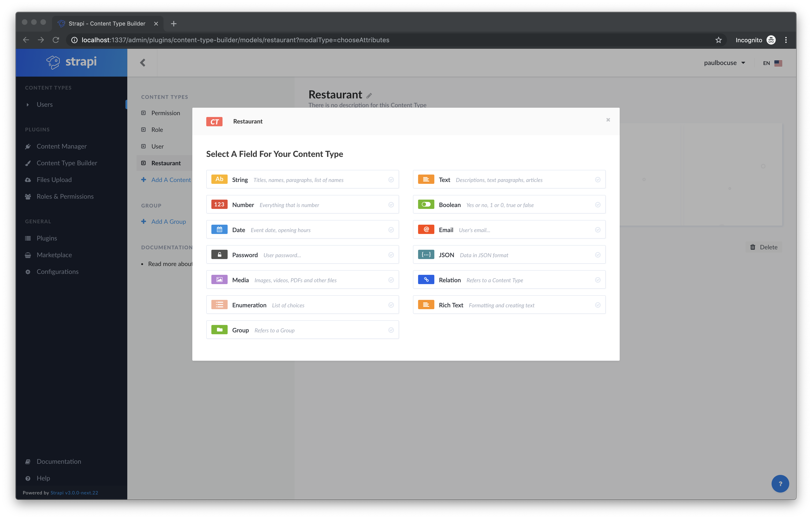Tick the checkmark circle on Email row
The height and width of the screenshot is (519, 812).
point(598,230)
